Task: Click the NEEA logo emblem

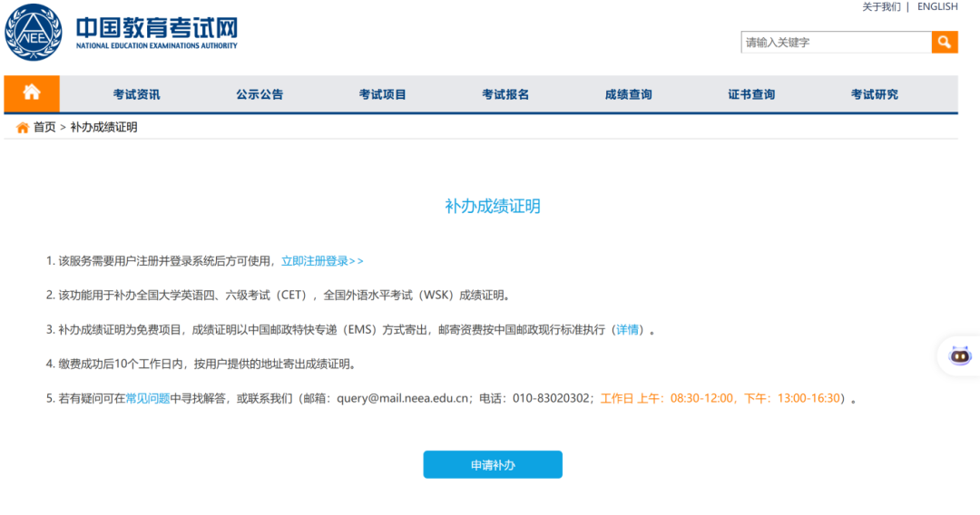Action: tap(34, 33)
